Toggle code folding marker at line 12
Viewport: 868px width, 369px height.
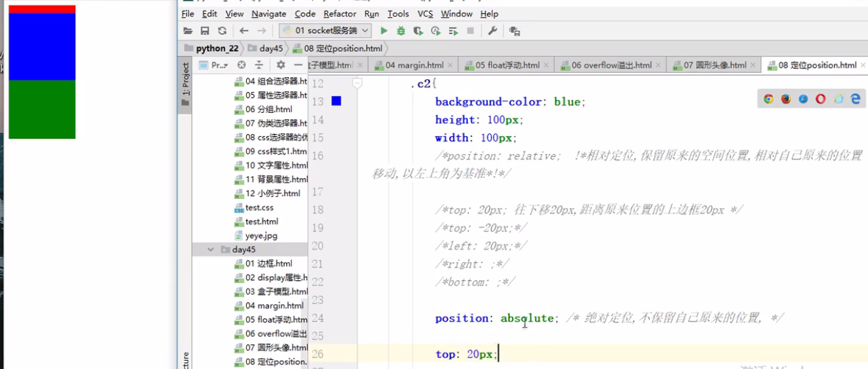pyautogui.click(x=357, y=83)
